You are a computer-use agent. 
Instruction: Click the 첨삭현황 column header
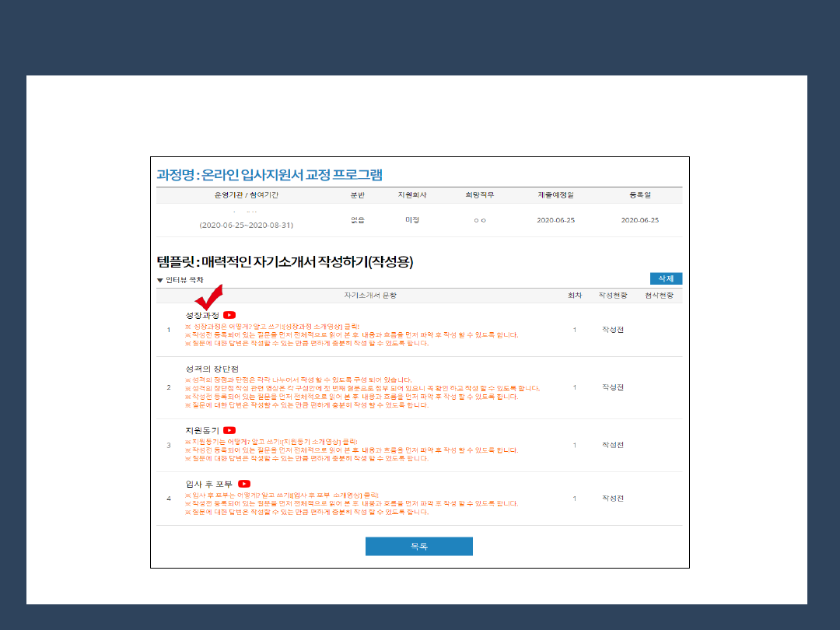(x=659, y=296)
